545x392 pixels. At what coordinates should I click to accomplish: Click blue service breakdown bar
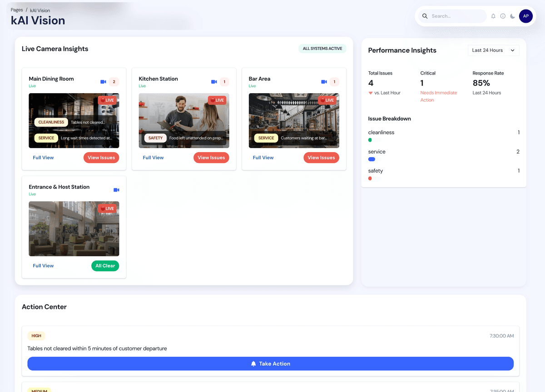click(372, 159)
